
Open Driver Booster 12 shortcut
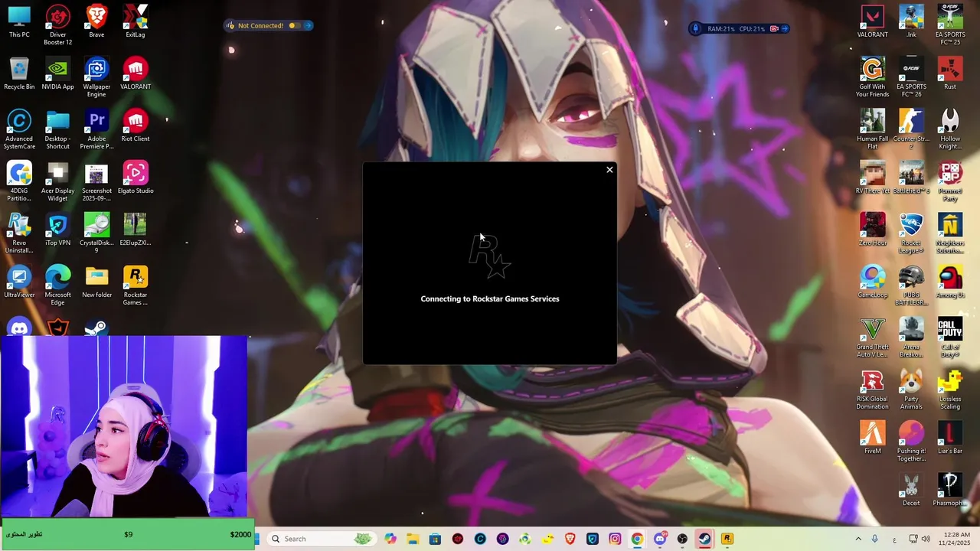tap(58, 25)
